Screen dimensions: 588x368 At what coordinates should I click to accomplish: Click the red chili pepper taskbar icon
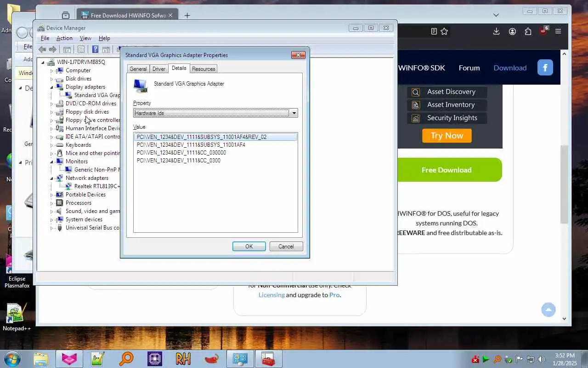(211, 359)
